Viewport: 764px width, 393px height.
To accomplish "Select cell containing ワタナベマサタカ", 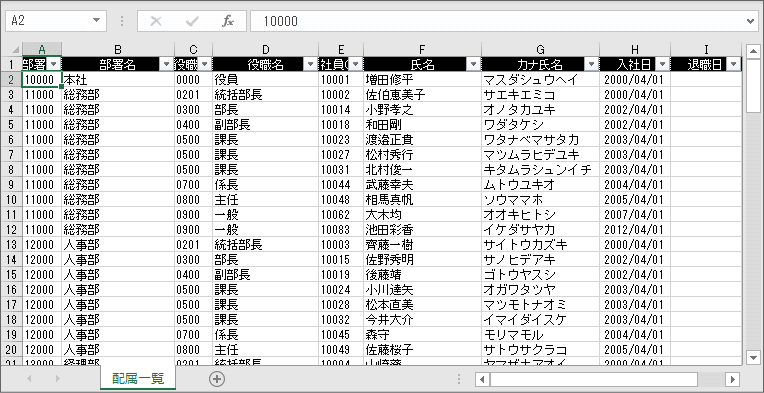I will click(540, 140).
